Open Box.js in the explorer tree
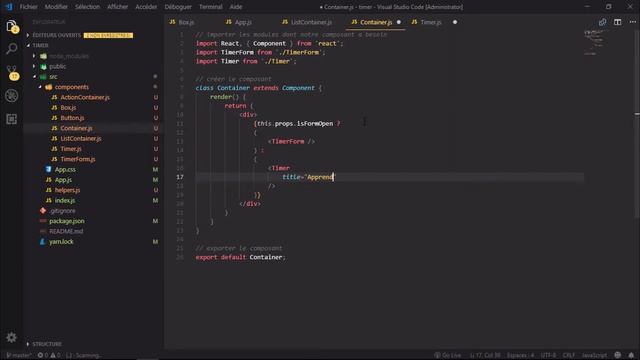The width and height of the screenshot is (640, 360). pos(68,107)
